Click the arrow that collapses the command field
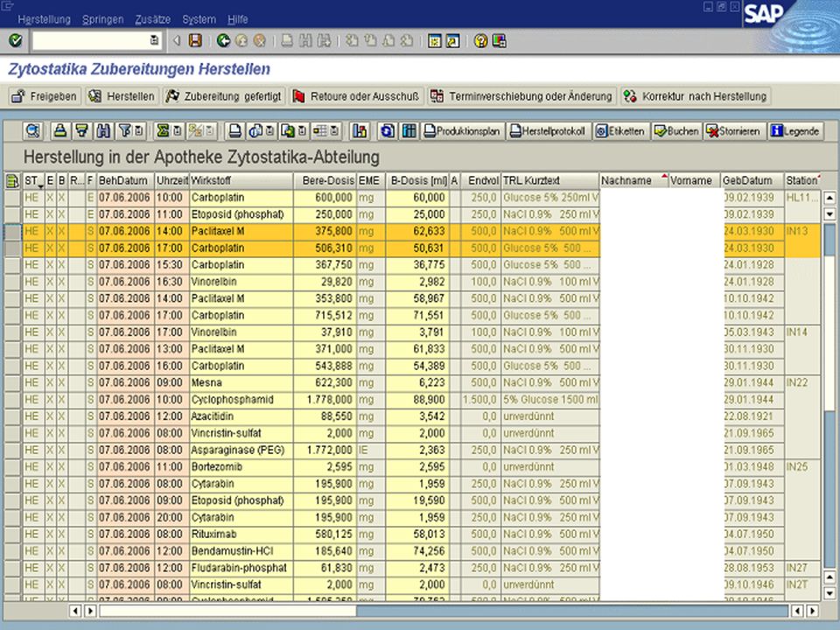The image size is (840, 630). coord(177,41)
